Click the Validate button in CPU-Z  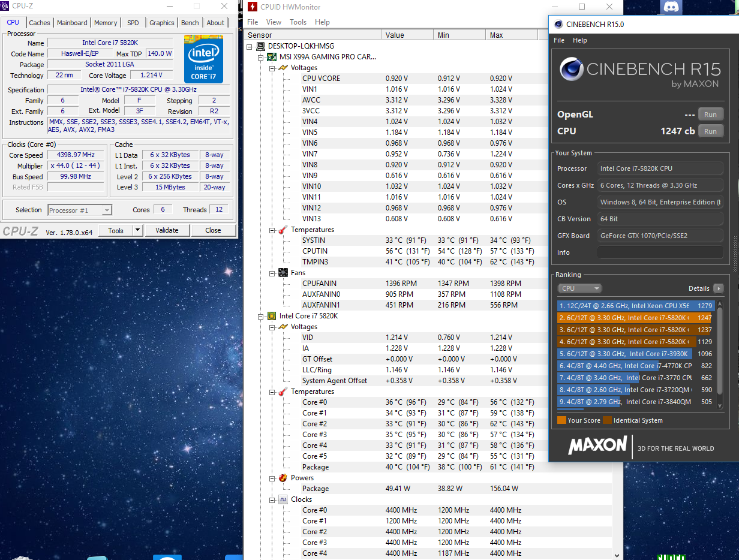pos(167,230)
